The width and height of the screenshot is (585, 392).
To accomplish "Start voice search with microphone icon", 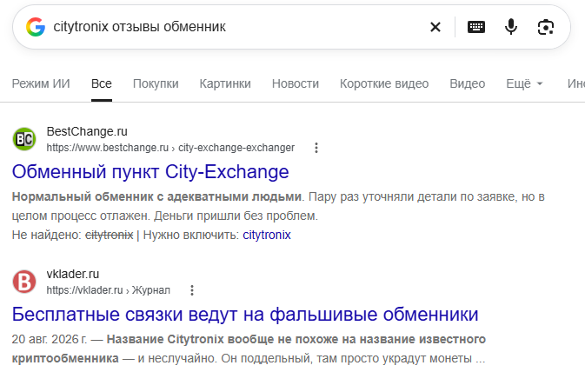I will [x=511, y=27].
